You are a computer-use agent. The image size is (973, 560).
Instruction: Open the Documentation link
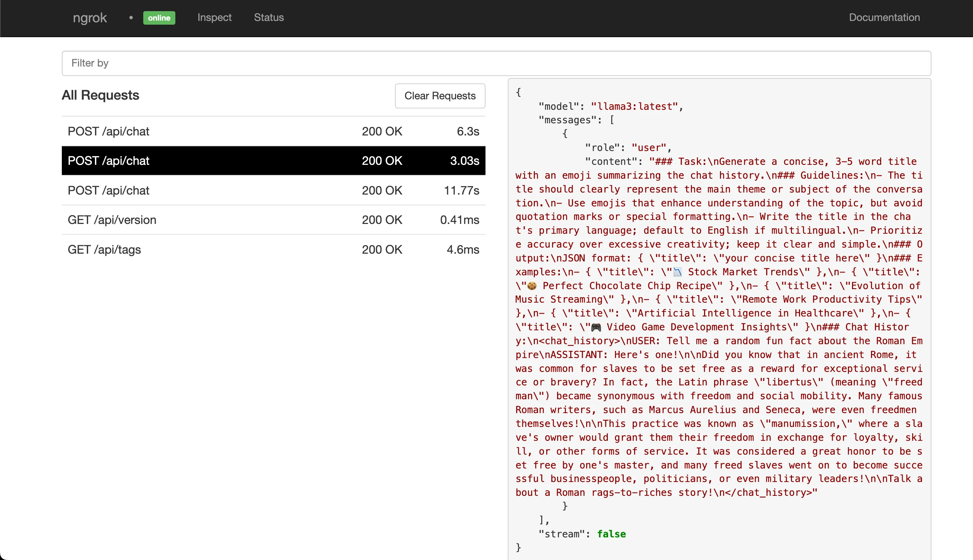tap(884, 17)
